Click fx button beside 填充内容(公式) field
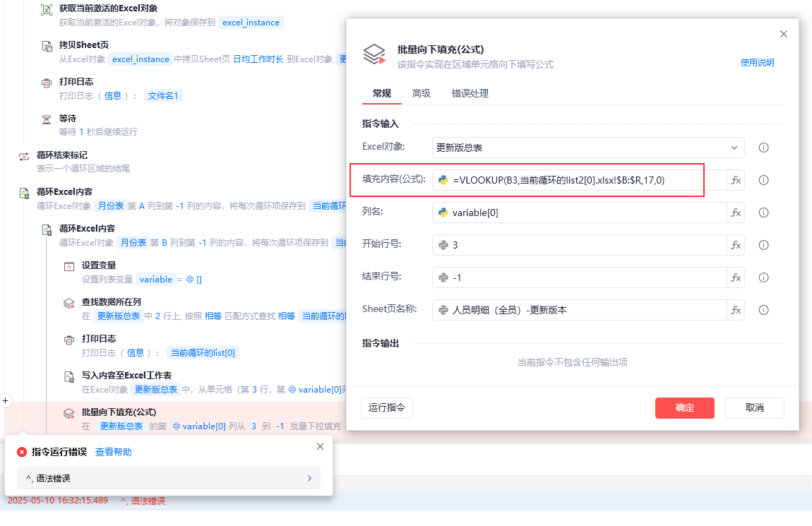Screen dimensions: 812x526 [x=736, y=180]
